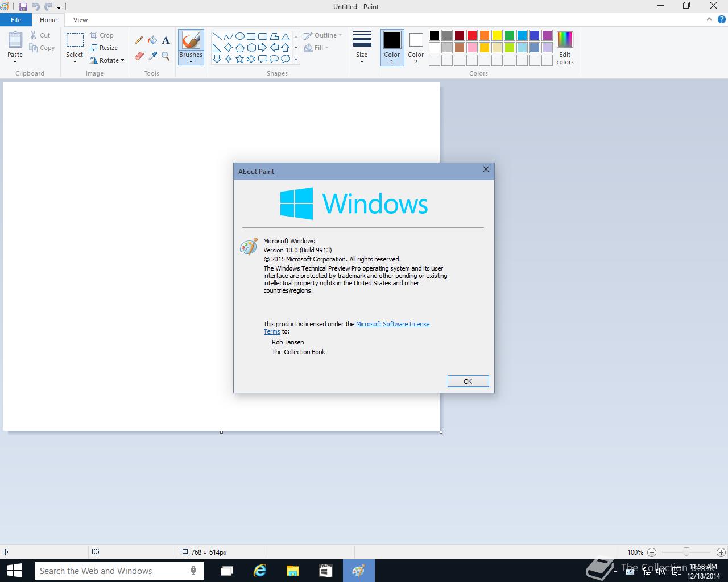Click the rectangular Select tool icon
The image size is (728, 582).
tap(75, 40)
